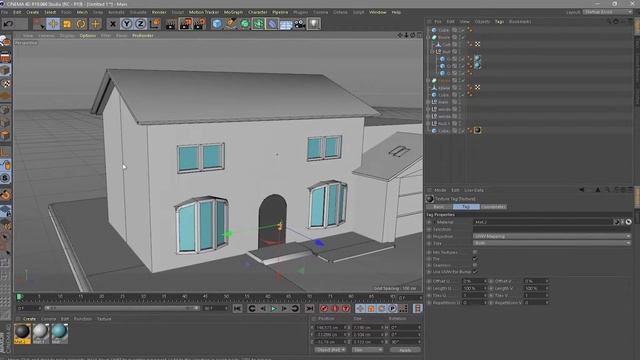Viewport: 640px width, 360px height.
Task: Click Render to Picture Viewer icon
Action: click(x=186, y=24)
